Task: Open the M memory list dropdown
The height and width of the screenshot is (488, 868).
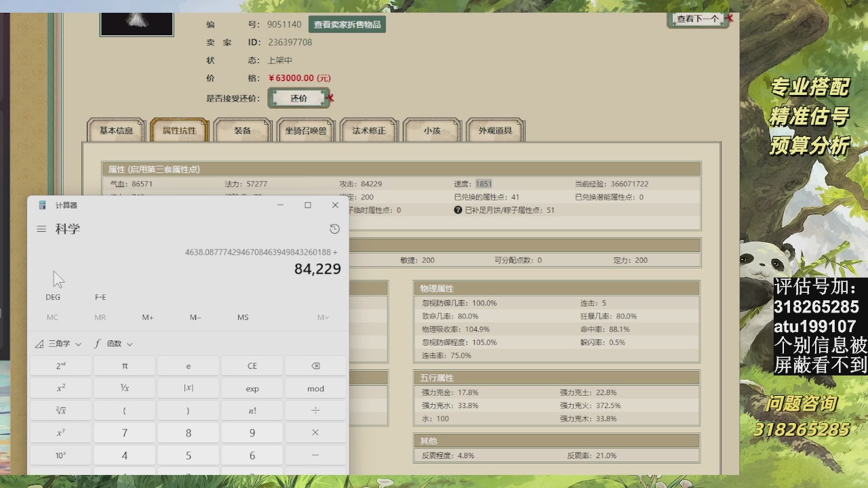Action: click(322, 317)
